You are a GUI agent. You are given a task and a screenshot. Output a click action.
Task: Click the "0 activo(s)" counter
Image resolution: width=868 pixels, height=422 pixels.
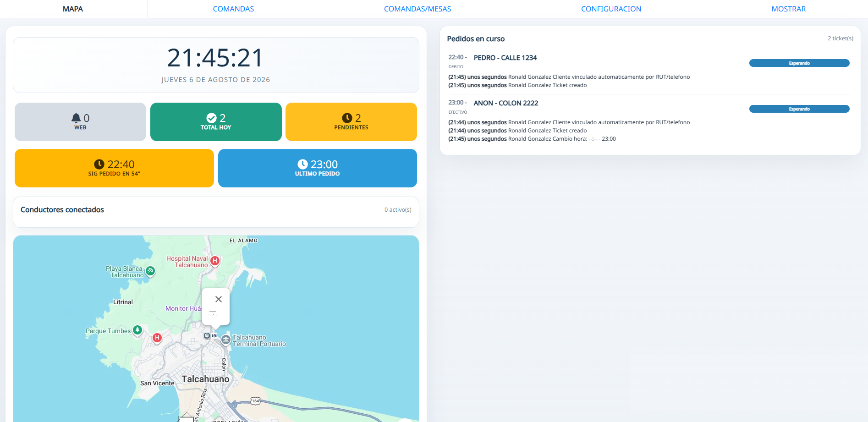[398, 210]
